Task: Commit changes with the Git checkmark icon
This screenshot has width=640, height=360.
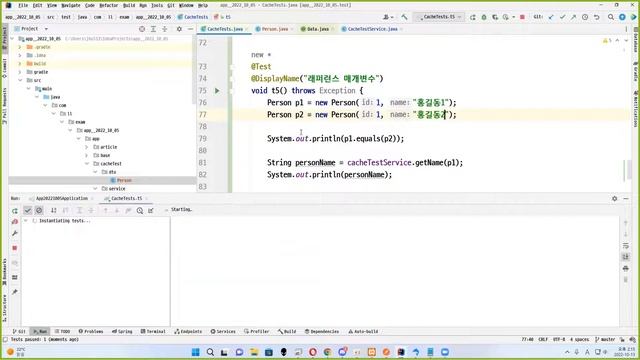Action: click(562, 17)
